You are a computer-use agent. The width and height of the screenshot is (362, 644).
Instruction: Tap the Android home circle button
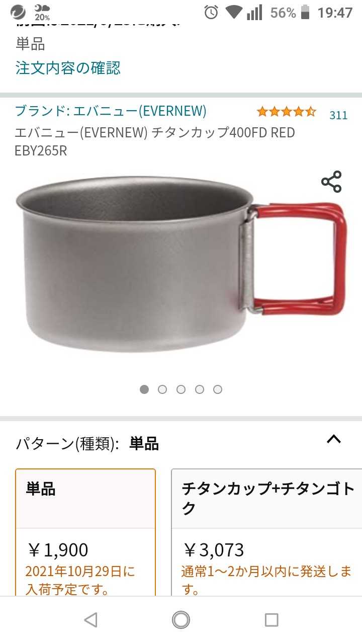click(x=181, y=620)
